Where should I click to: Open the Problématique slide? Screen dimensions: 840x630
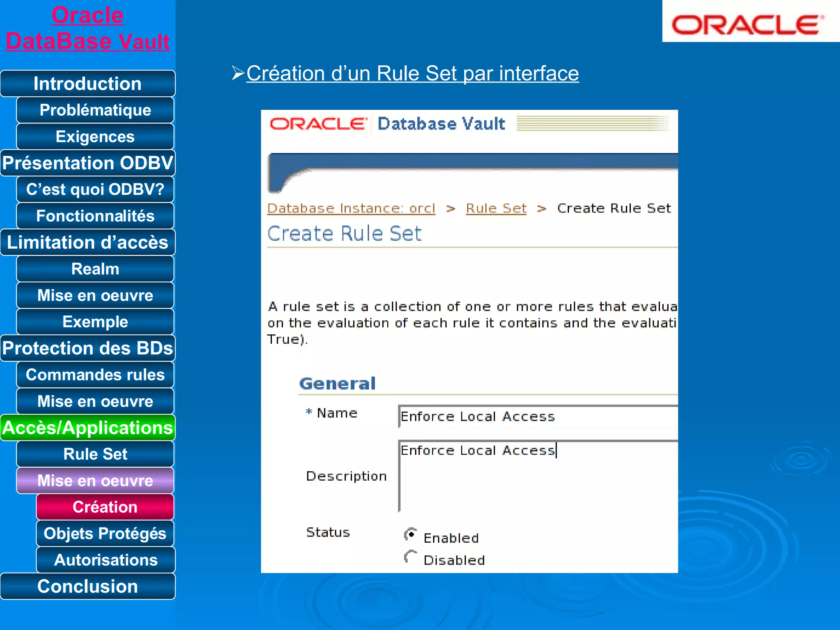click(95, 110)
